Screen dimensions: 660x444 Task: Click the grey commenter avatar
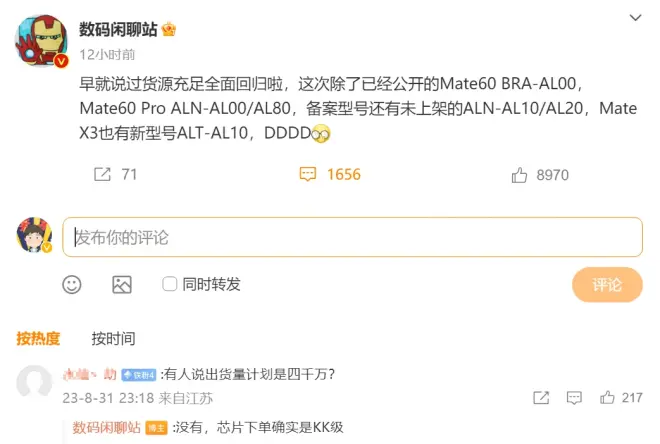coord(35,382)
